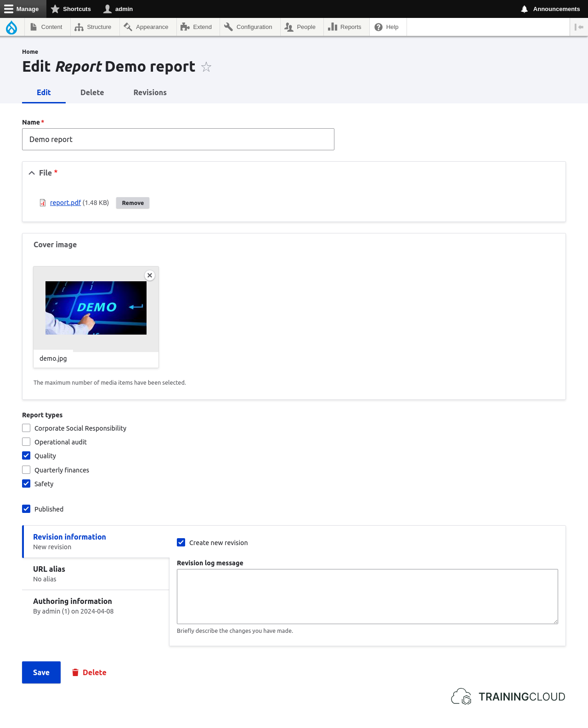Viewport: 588px width, 728px height.
Task: Open the Shortcuts star menu
Action: tap(71, 9)
